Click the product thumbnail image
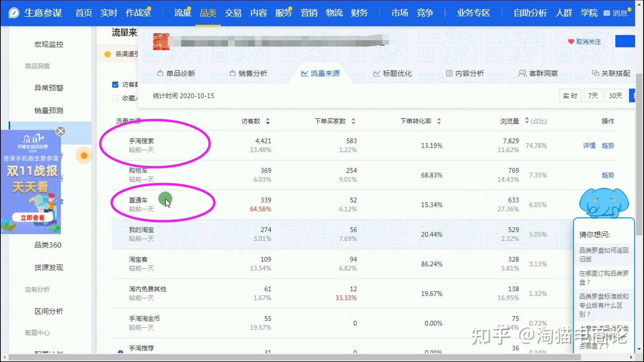The image size is (644, 362). [x=161, y=42]
